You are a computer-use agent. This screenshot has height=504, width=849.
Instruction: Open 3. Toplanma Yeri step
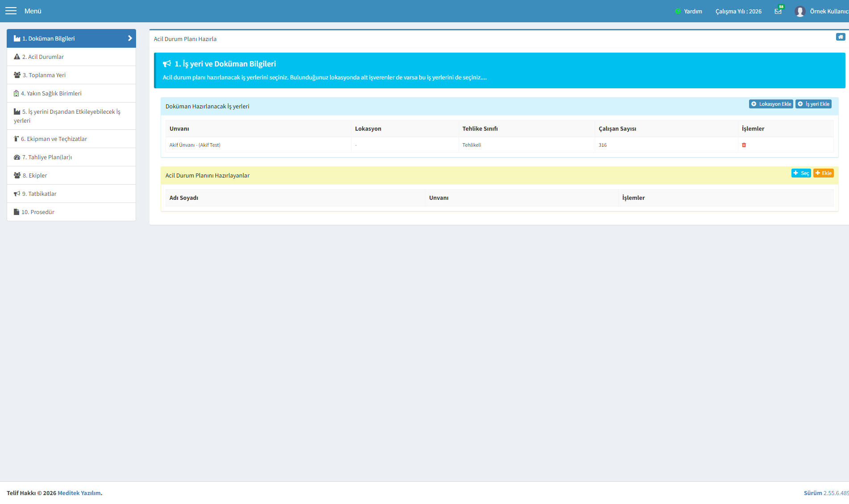pos(71,75)
